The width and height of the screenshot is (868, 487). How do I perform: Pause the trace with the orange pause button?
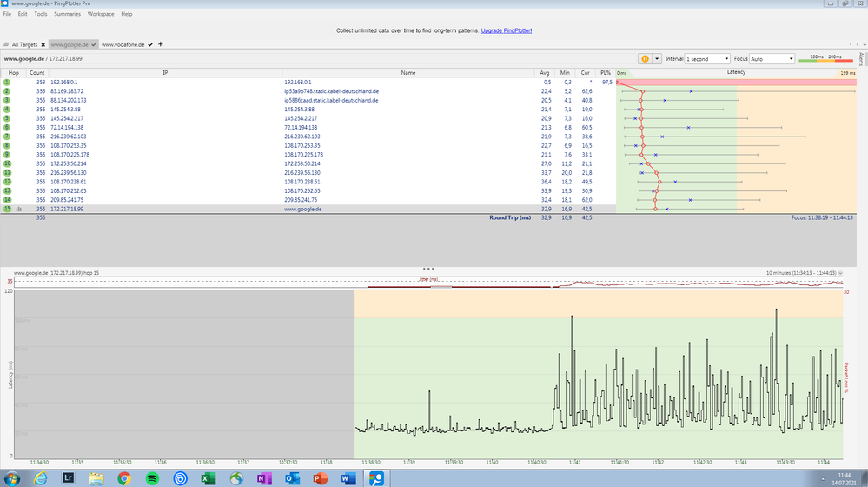coord(645,59)
